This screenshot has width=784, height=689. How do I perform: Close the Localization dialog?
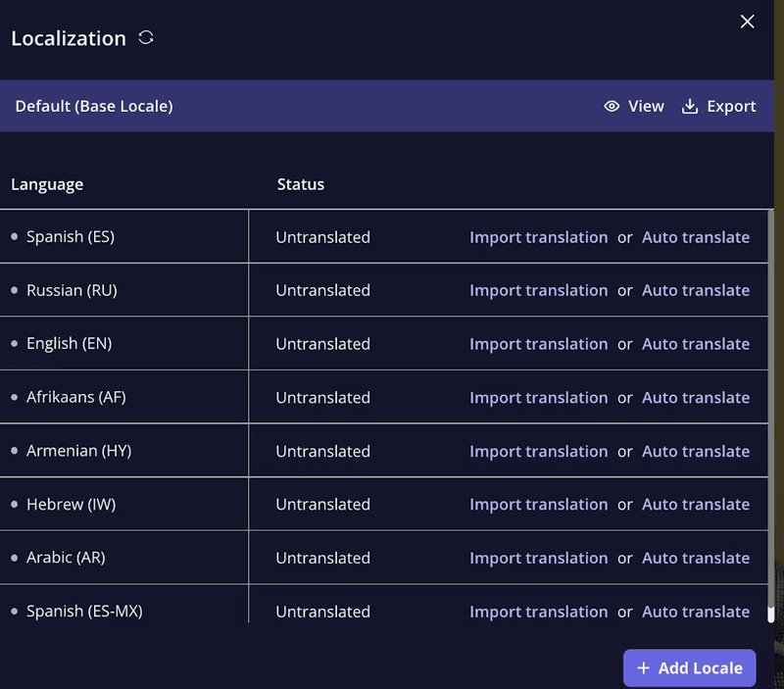pos(748,22)
